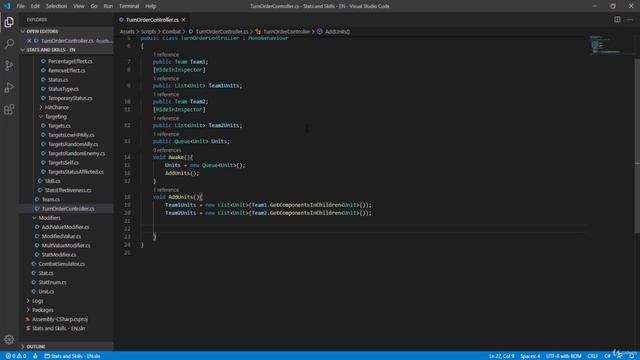Open the View menu
Viewport: 640px width, 360px height.
(79, 6)
